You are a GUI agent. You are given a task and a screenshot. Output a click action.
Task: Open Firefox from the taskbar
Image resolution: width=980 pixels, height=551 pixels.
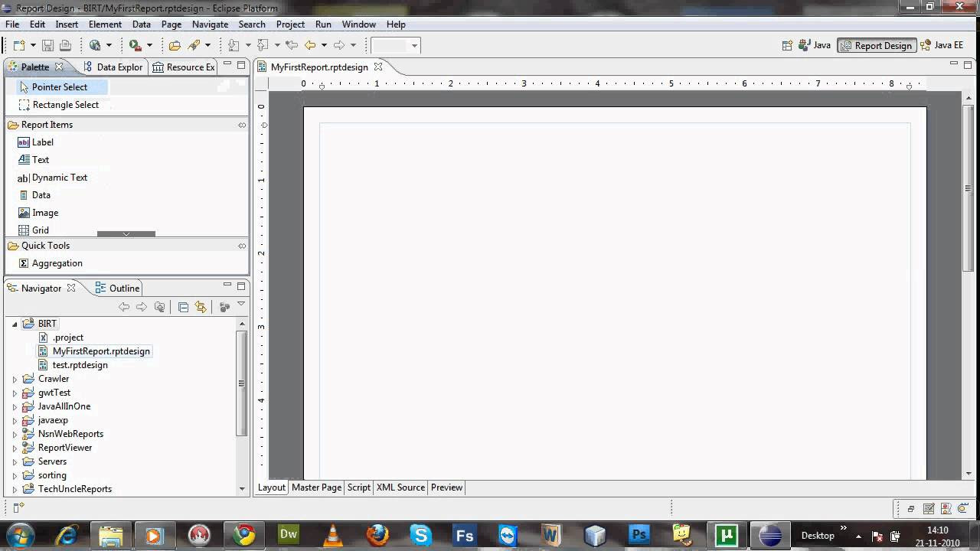(377, 535)
